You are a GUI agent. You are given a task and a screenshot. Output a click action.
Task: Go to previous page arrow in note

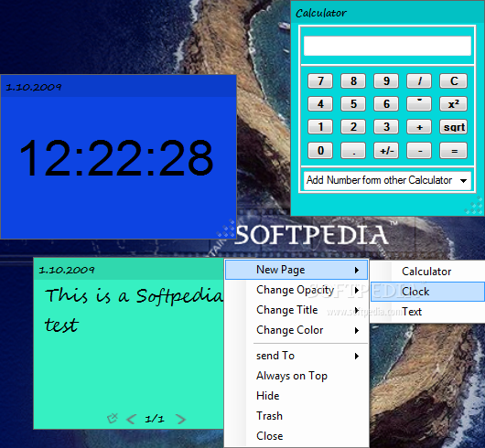[131, 420]
